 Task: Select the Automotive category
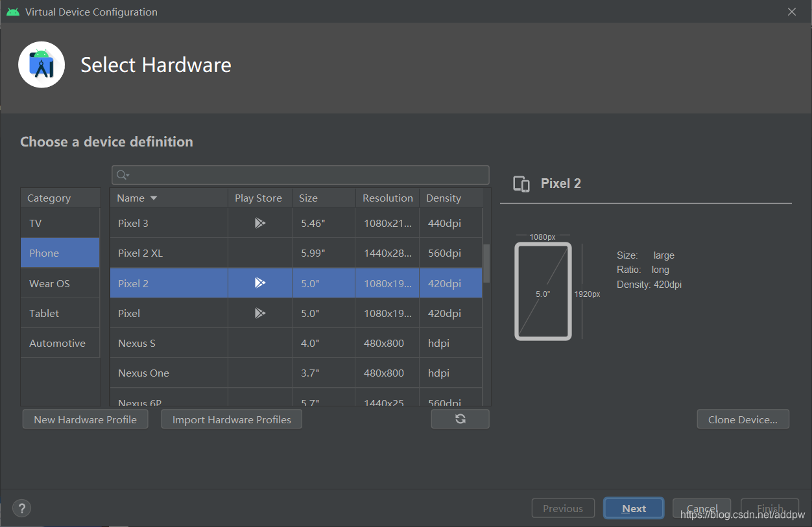[x=60, y=343]
